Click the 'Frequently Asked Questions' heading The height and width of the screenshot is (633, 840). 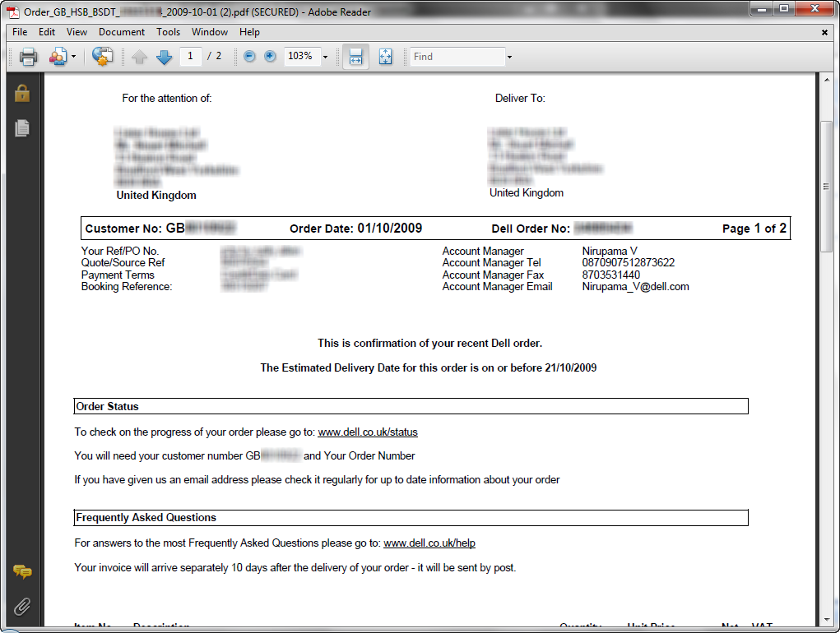click(x=146, y=517)
